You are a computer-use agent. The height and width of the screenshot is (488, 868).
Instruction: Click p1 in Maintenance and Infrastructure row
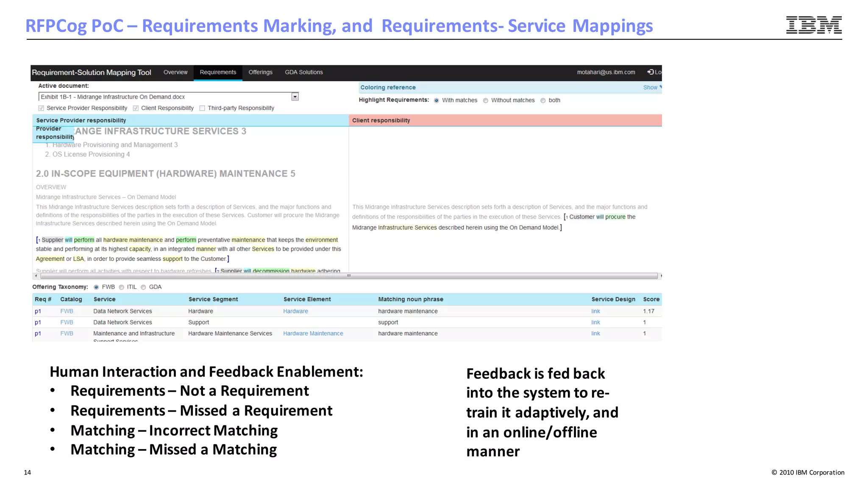pyautogui.click(x=38, y=334)
